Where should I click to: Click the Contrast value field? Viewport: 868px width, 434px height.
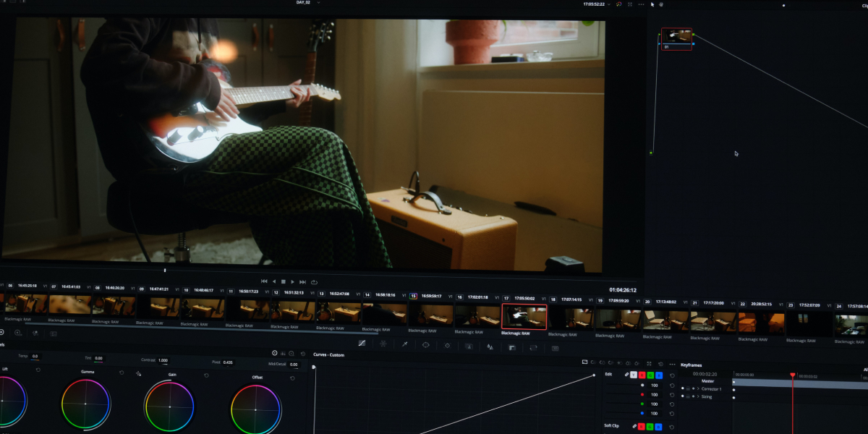click(x=163, y=360)
